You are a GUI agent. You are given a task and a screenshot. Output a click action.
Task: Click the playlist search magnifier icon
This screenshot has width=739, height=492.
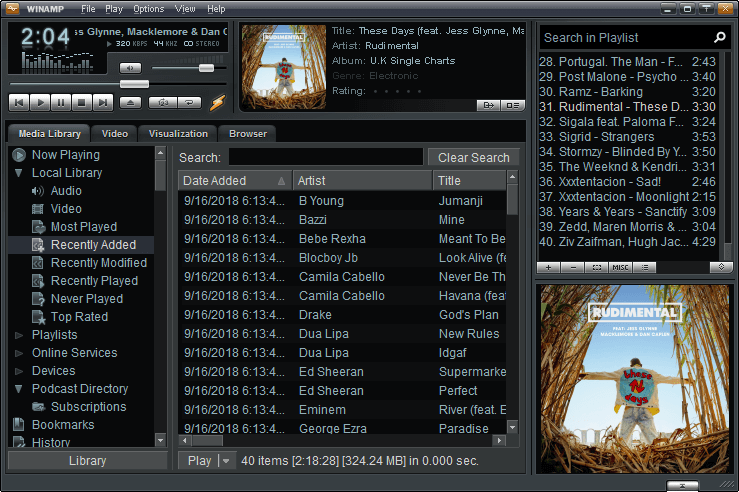(x=720, y=37)
